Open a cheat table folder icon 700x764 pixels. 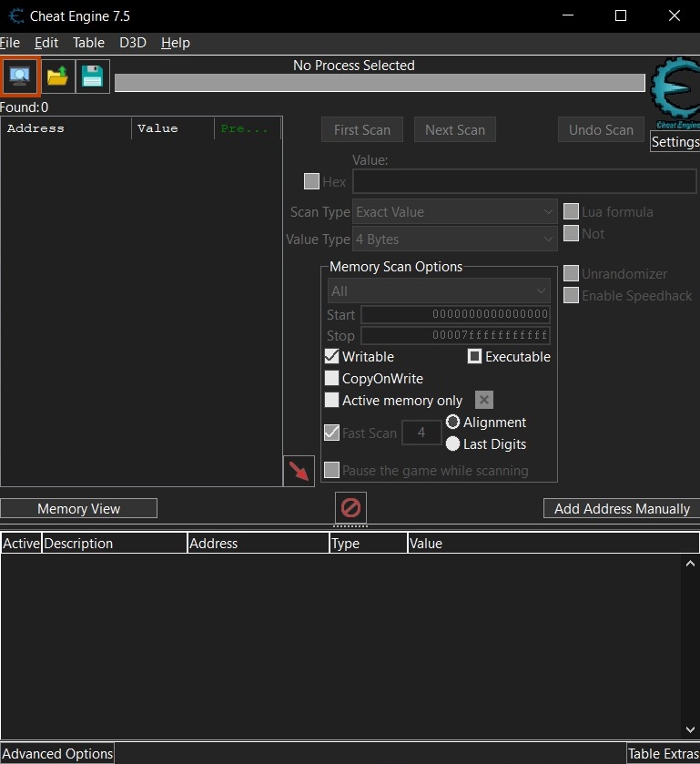58,76
